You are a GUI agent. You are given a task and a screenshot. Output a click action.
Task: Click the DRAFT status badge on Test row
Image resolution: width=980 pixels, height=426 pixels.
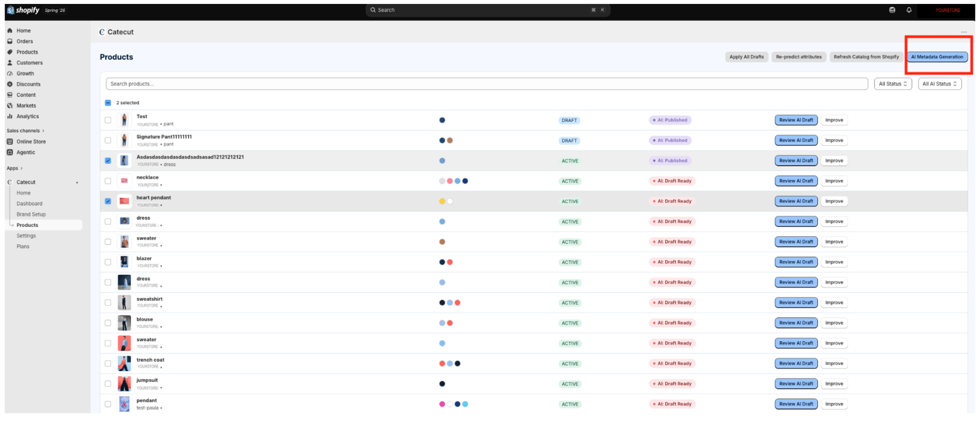(x=569, y=120)
